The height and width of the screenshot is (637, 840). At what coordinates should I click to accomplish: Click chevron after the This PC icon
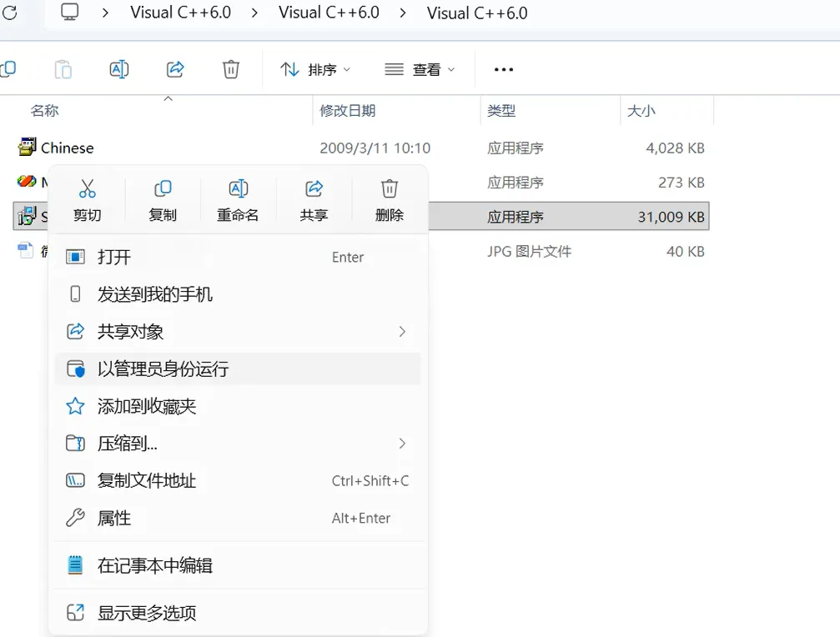pyautogui.click(x=106, y=13)
